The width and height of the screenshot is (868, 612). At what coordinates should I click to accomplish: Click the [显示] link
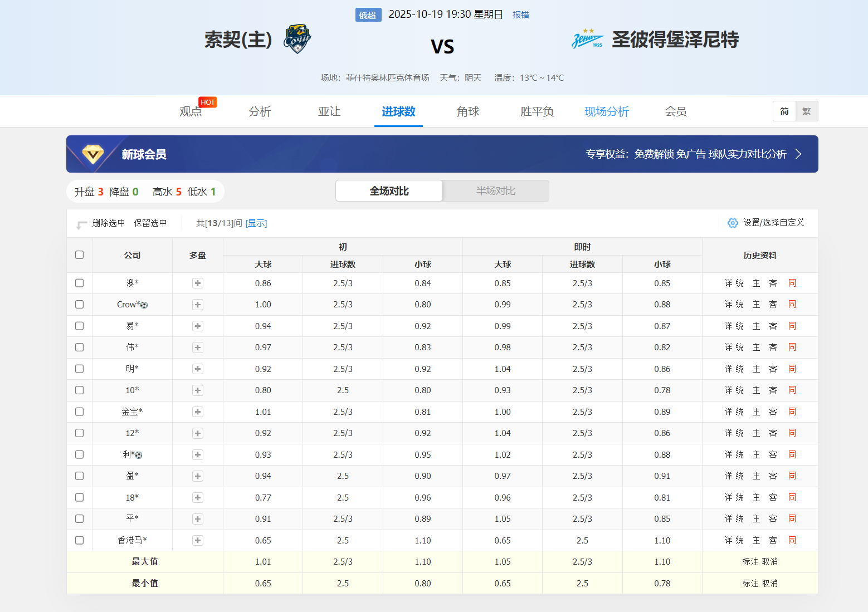256,223
